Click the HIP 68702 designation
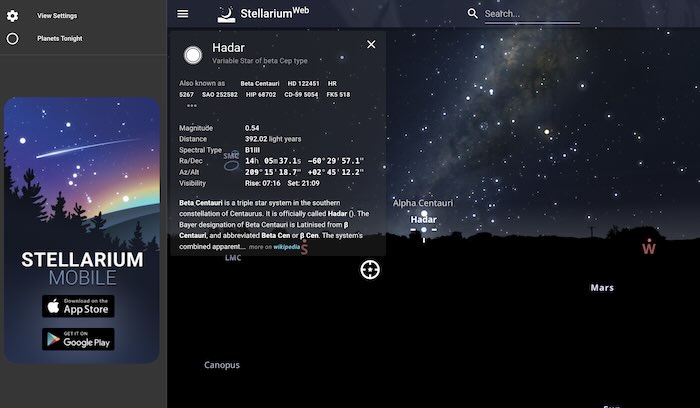This screenshot has height=408, width=700. [261, 95]
